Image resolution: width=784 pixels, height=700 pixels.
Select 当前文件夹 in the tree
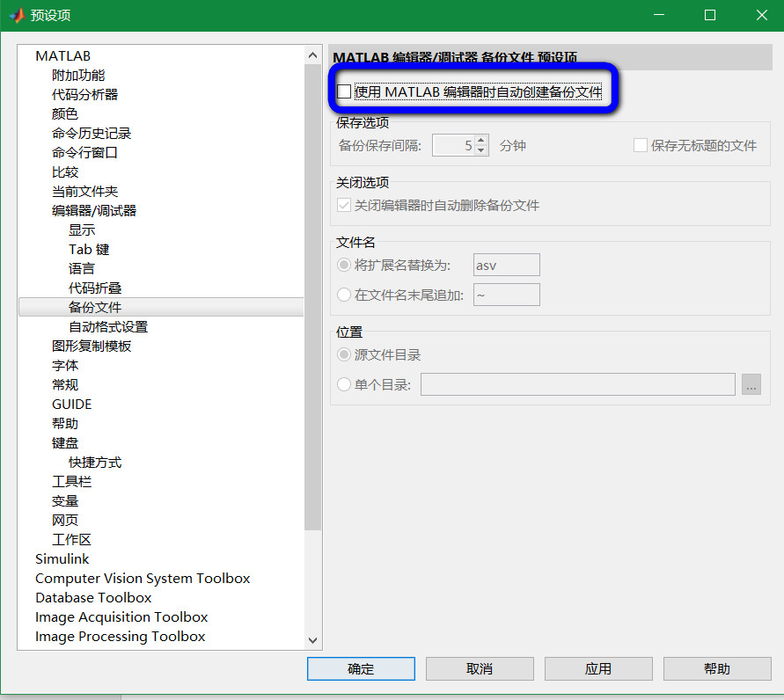(x=85, y=192)
